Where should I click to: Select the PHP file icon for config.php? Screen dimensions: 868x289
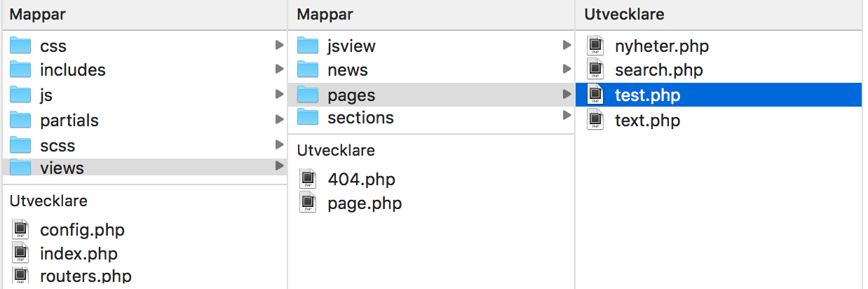point(20,229)
